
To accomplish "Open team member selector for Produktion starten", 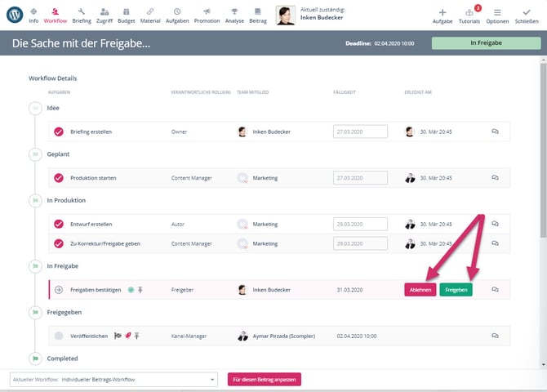I will coord(242,178).
